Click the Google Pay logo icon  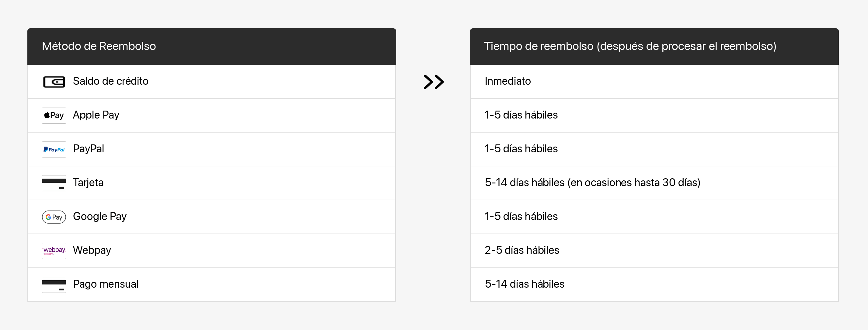tap(54, 217)
